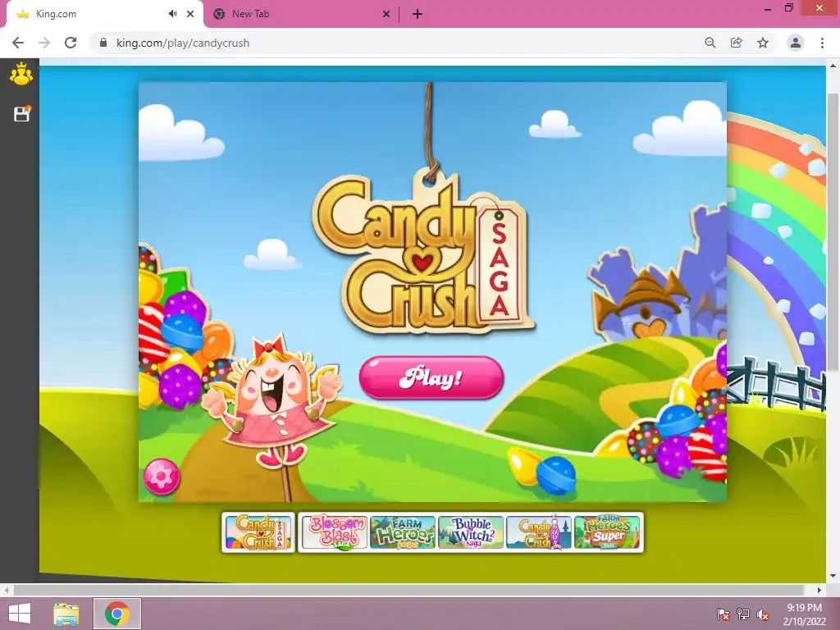The width and height of the screenshot is (840, 630).
Task: Open the Farm Heroes Saga thumbnail
Action: pos(402,532)
